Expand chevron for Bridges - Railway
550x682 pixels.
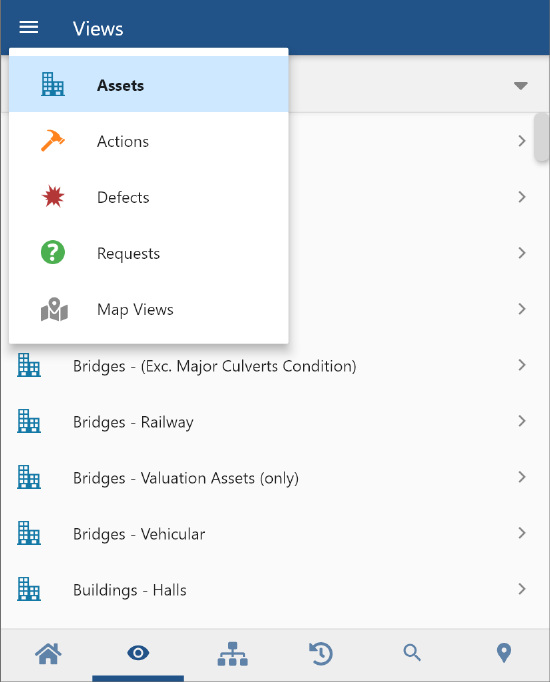coord(522,421)
